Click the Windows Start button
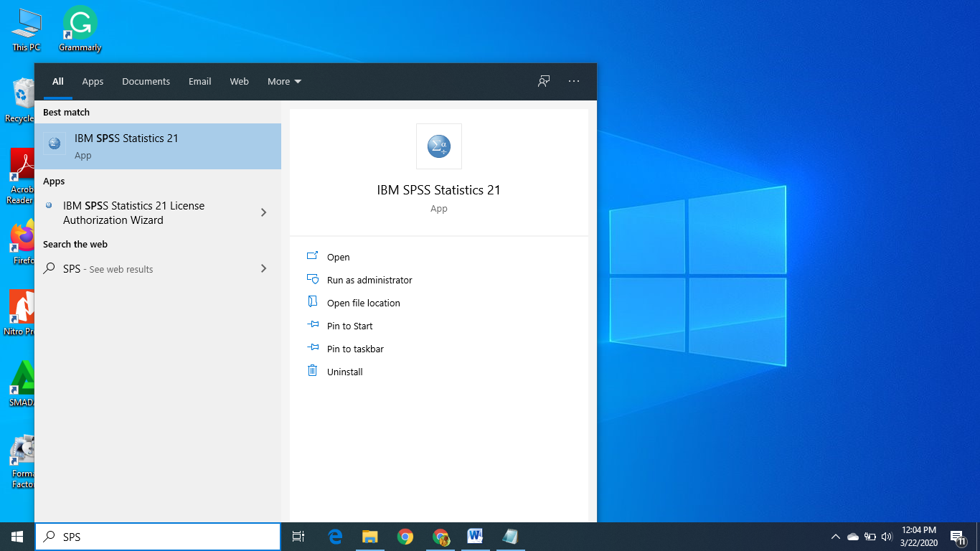980x551 pixels. (x=17, y=537)
